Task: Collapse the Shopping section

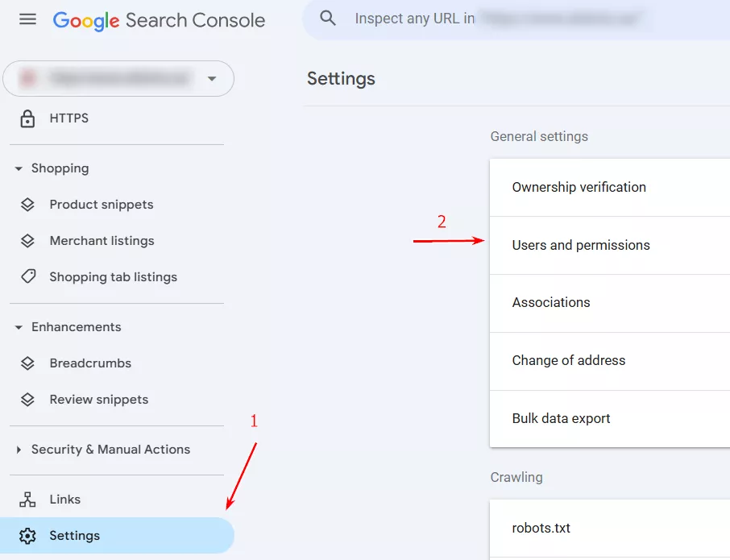Action: (x=19, y=169)
